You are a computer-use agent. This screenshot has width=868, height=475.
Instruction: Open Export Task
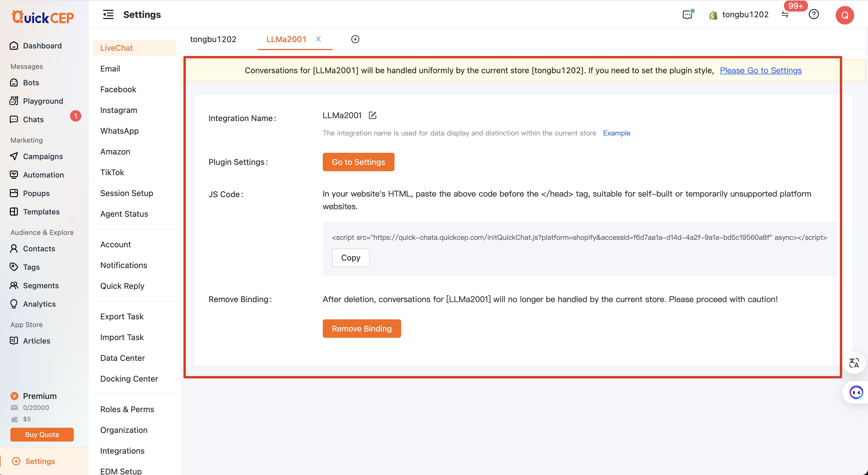(122, 316)
